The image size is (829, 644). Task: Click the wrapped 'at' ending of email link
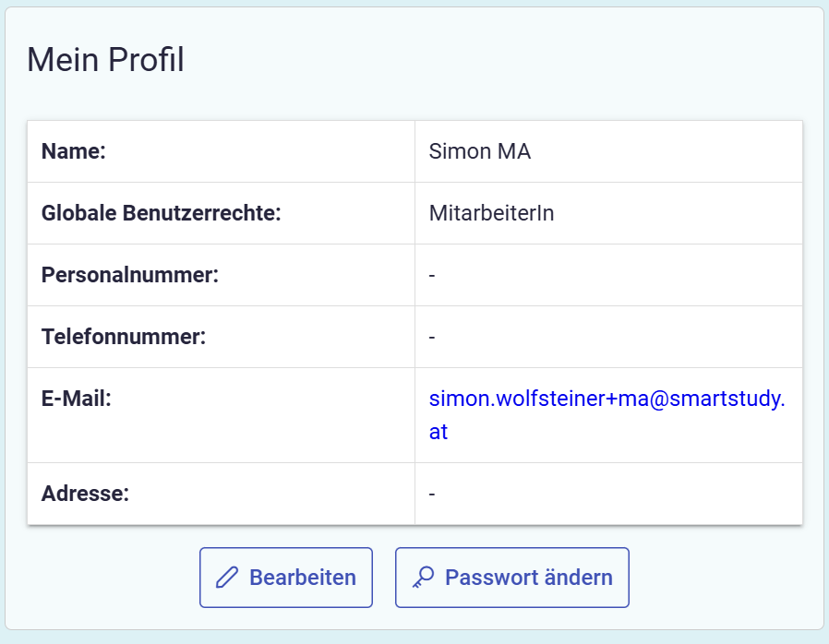[x=439, y=432]
